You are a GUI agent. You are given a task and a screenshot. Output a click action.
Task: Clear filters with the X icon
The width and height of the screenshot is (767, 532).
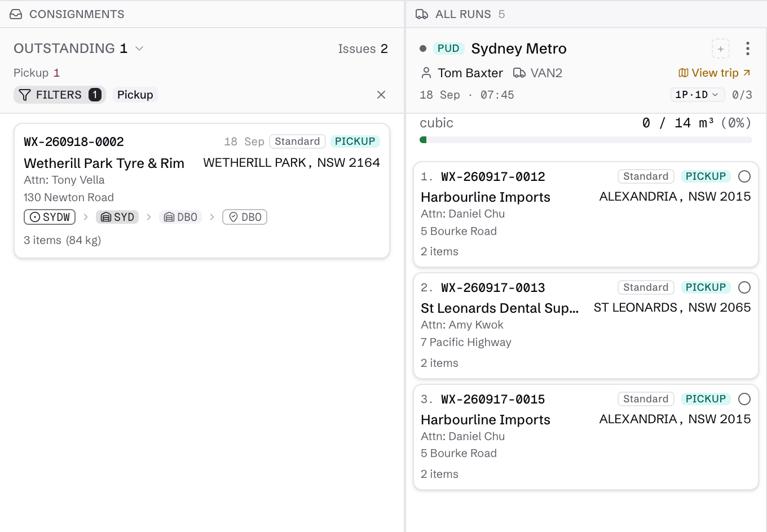pos(381,95)
